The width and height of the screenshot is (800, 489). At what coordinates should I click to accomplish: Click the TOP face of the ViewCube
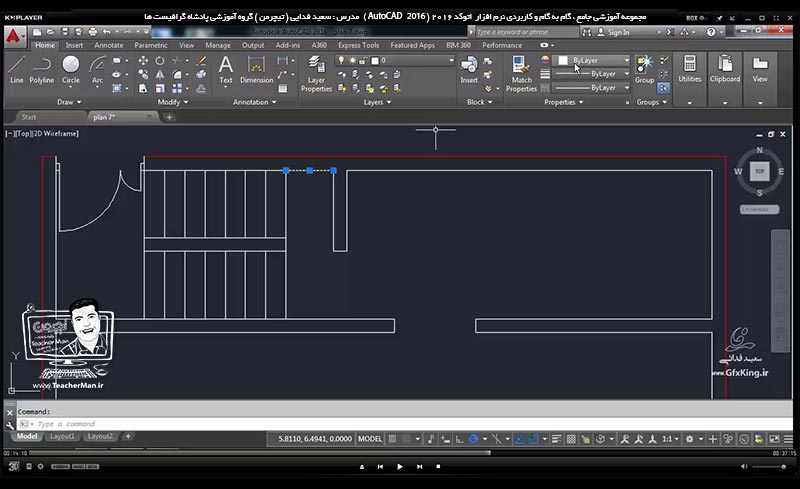click(759, 171)
